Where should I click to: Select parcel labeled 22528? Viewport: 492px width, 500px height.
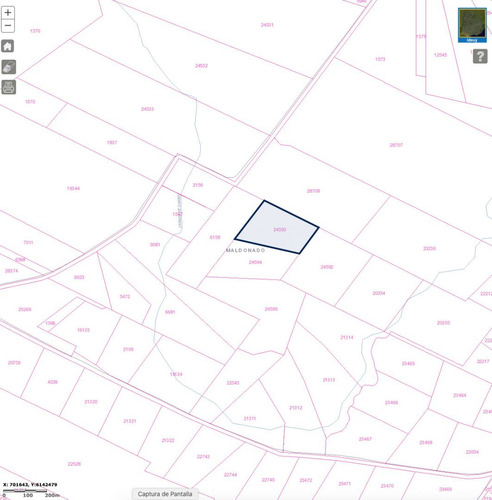click(74, 464)
